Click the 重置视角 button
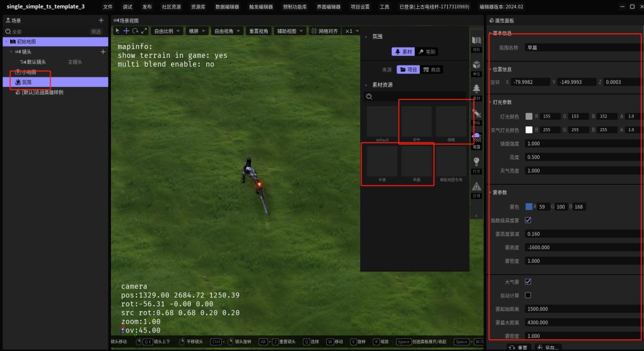 (x=258, y=31)
